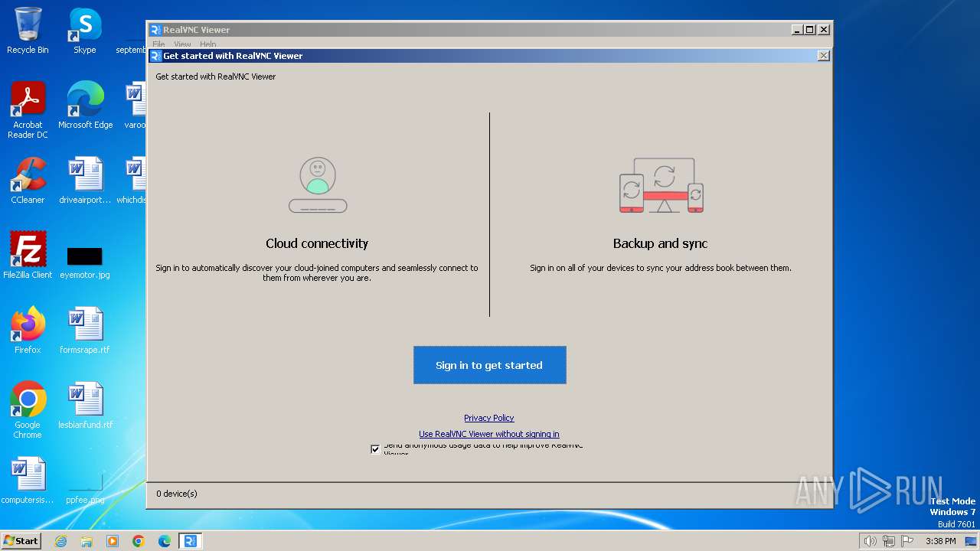Click the Backup and sync devices illustration
Screen dimensions: 980x551
point(661,185)
